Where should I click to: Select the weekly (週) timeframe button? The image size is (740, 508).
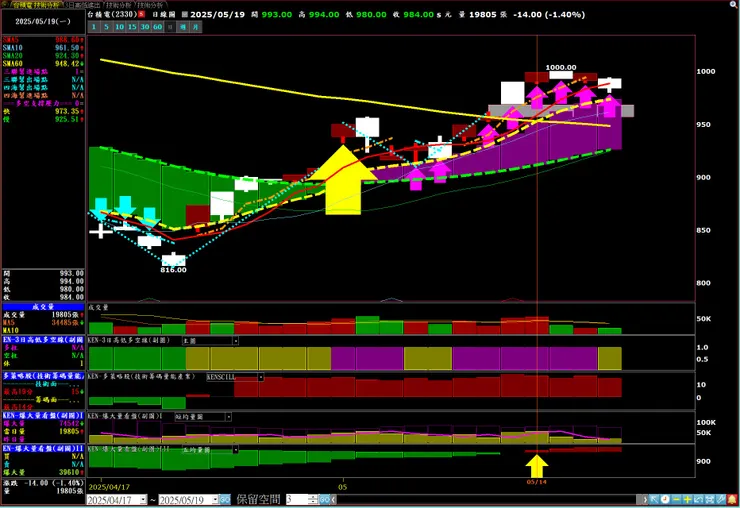[x=183, y=27]
